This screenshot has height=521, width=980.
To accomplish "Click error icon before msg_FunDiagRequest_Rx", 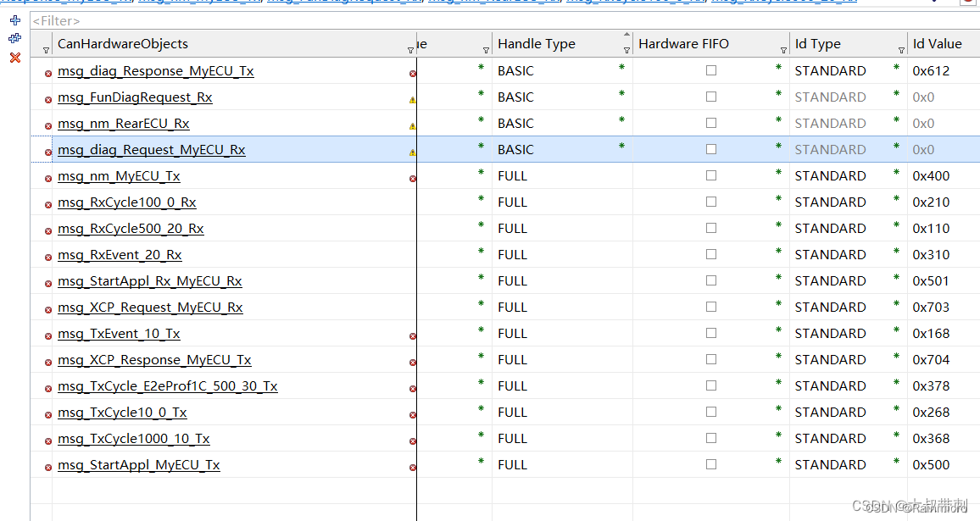I will click(x=48, y=100).
